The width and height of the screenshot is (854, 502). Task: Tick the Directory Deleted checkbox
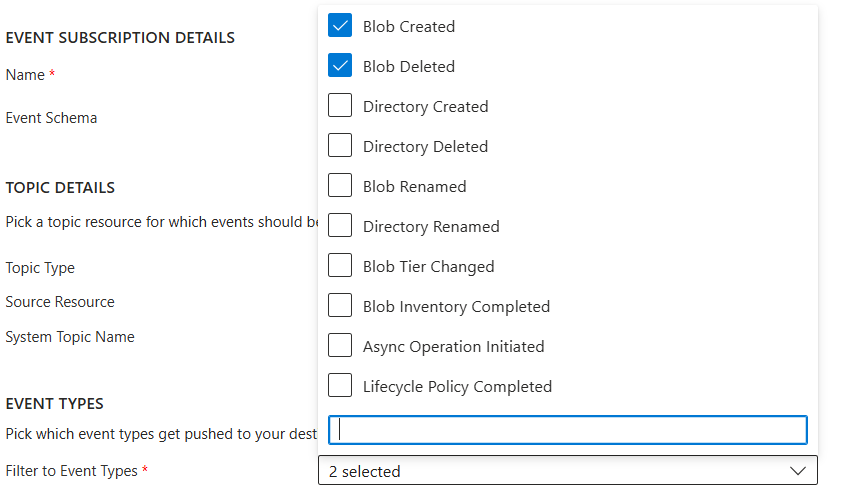tap(340, 145)
